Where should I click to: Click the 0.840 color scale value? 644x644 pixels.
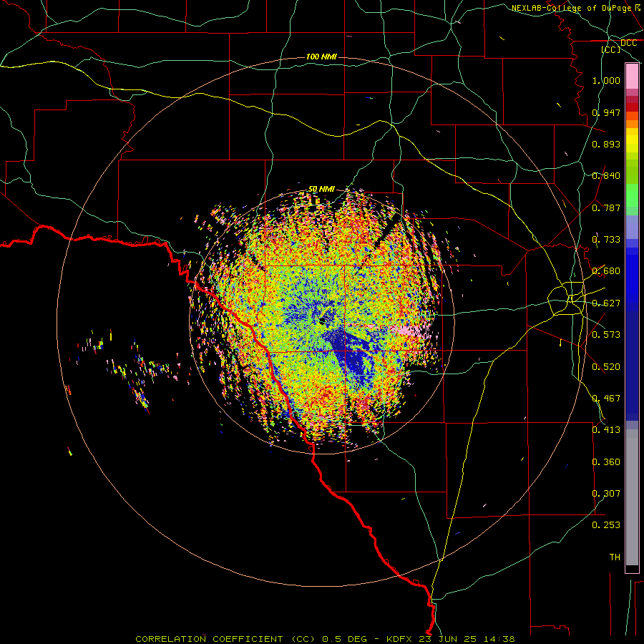[606, 176]
